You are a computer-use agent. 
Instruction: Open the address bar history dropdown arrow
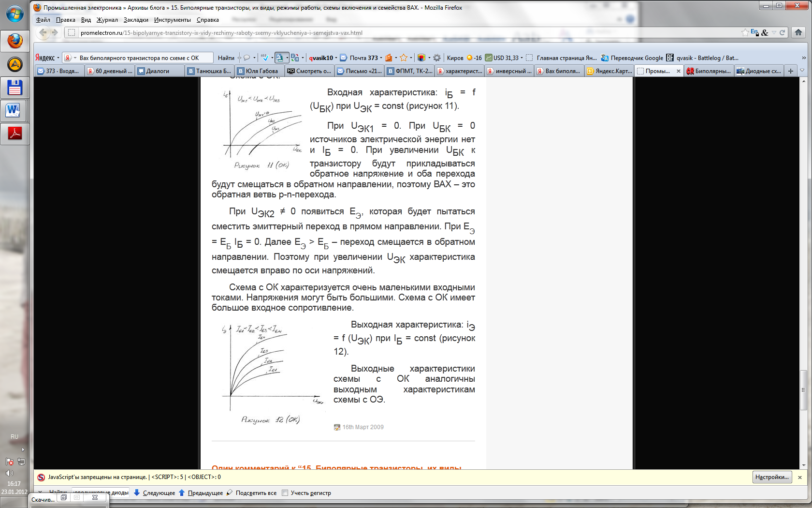pos(774,32)
